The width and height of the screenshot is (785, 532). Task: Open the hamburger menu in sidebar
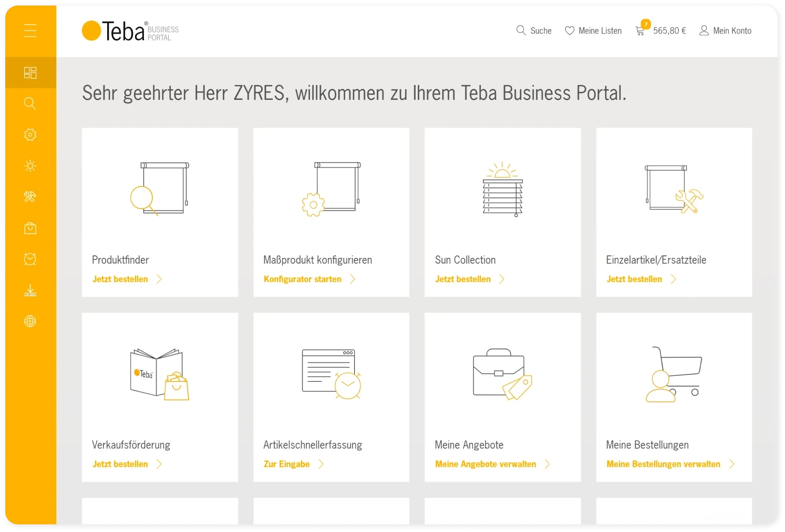click(30, 30)
